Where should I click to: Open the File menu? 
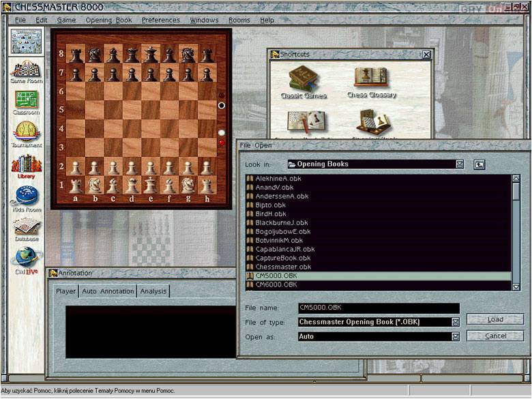[20, 20]
